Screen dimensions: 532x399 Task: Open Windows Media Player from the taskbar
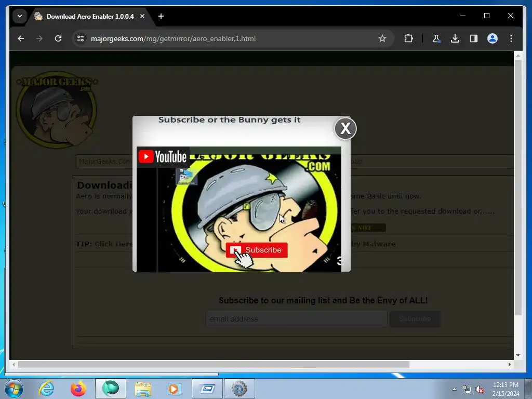175,389
